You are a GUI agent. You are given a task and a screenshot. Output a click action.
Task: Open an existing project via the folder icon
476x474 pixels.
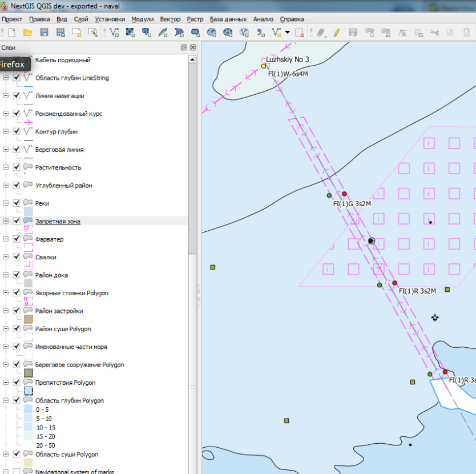point(27,33)
